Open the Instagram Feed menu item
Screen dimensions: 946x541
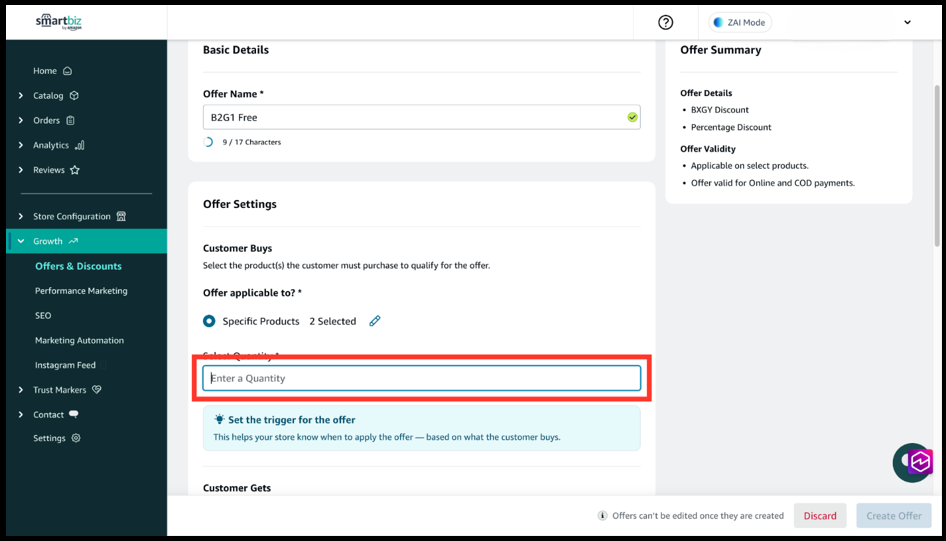[x=65, y=365]
